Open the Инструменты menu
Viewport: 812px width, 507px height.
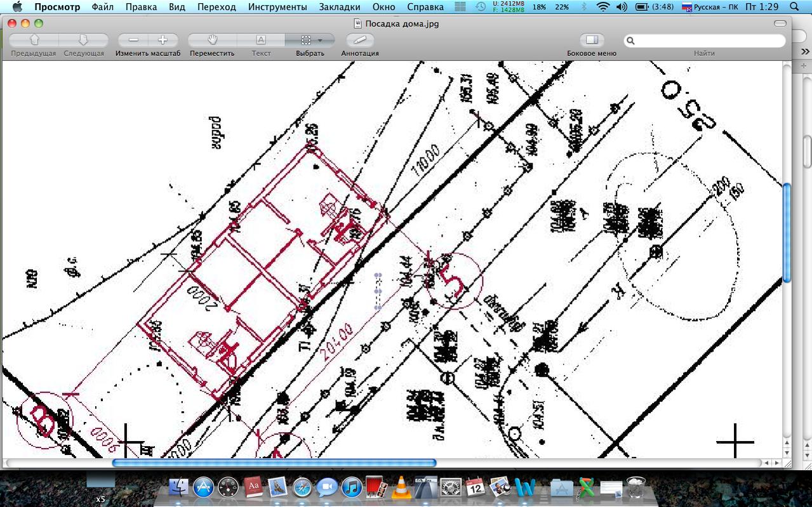pos(277,7)
